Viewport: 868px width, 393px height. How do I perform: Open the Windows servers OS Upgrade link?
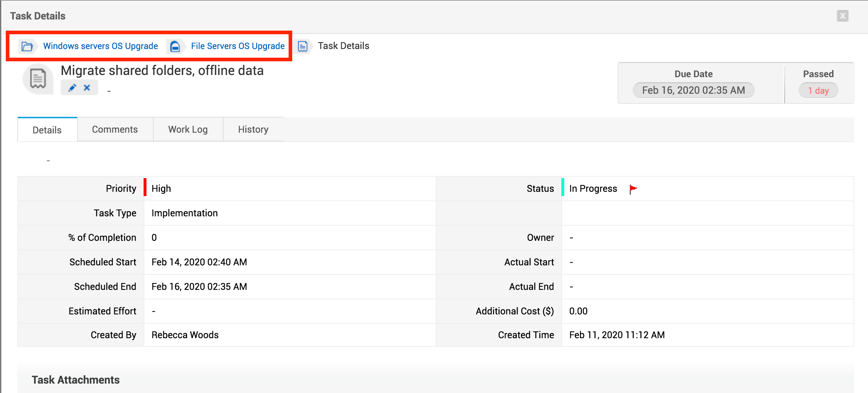coord(100,46)
